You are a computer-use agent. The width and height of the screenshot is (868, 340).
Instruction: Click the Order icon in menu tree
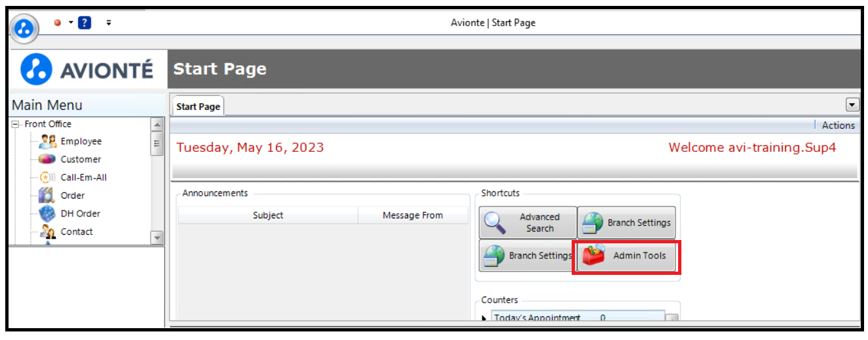47,195
